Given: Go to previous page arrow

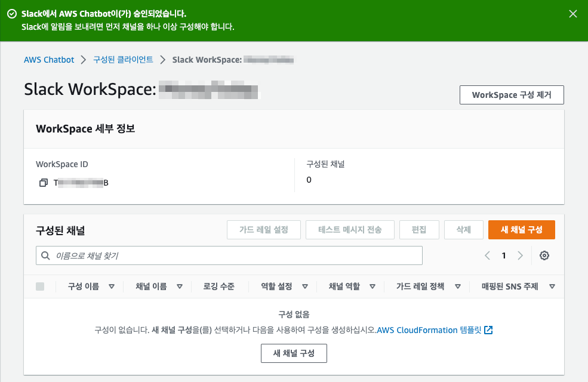Looking at the screenshot, I should 487,255.
